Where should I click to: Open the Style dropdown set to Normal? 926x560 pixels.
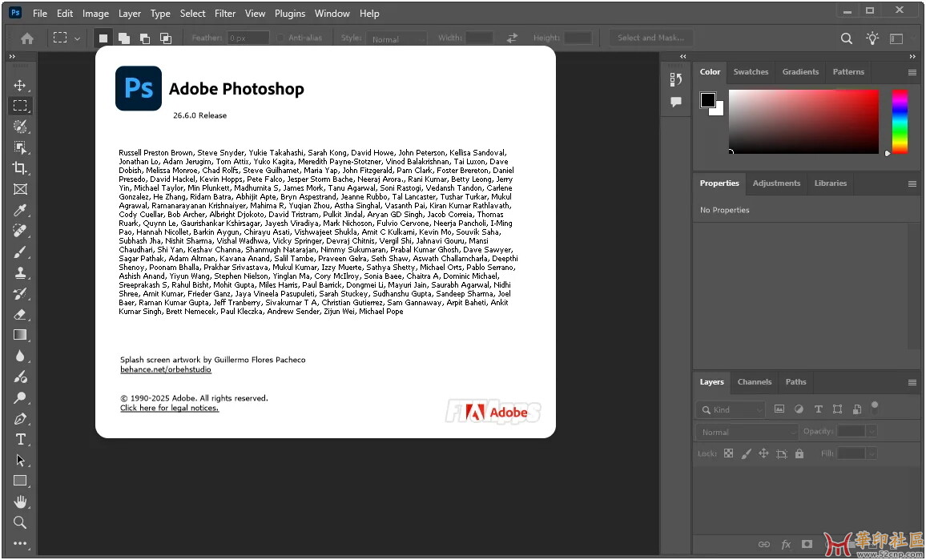[x=396, y=38]
